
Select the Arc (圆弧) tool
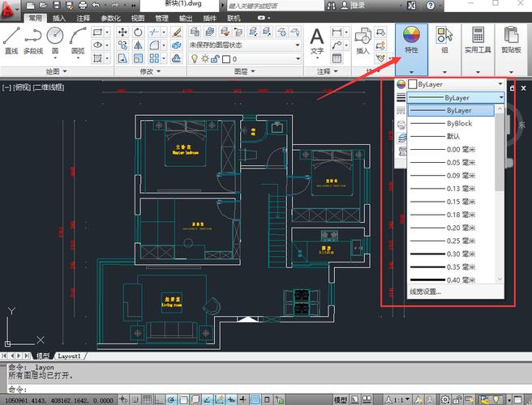coord(78,41)
